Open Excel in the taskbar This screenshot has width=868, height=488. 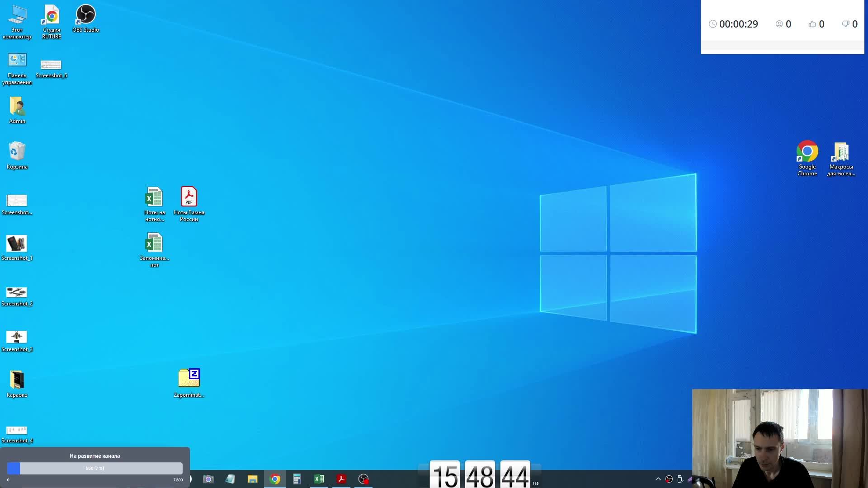coord(319,479)
